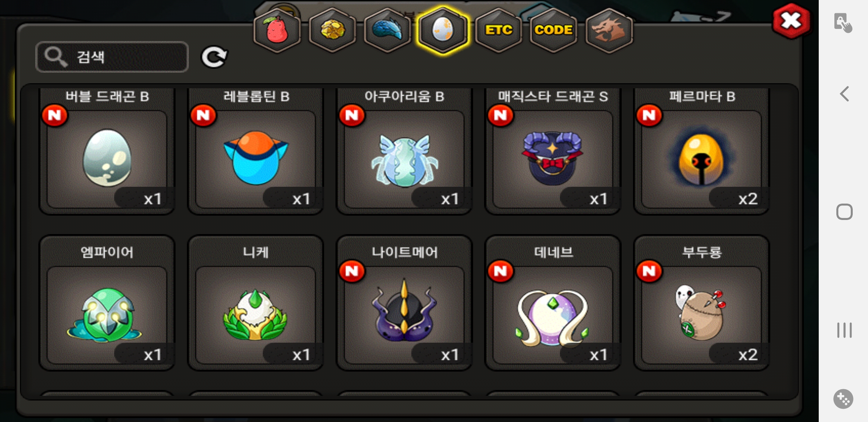This screenshot has height=422, width=868.
Task: Switch to the gold nugget category tab
Action: click(332, 30)
